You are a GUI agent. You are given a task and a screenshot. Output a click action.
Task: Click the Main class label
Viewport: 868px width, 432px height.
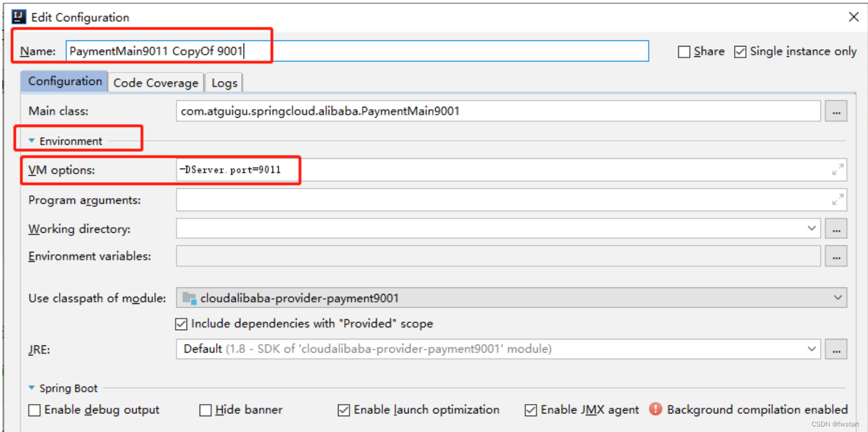point(59,111)
